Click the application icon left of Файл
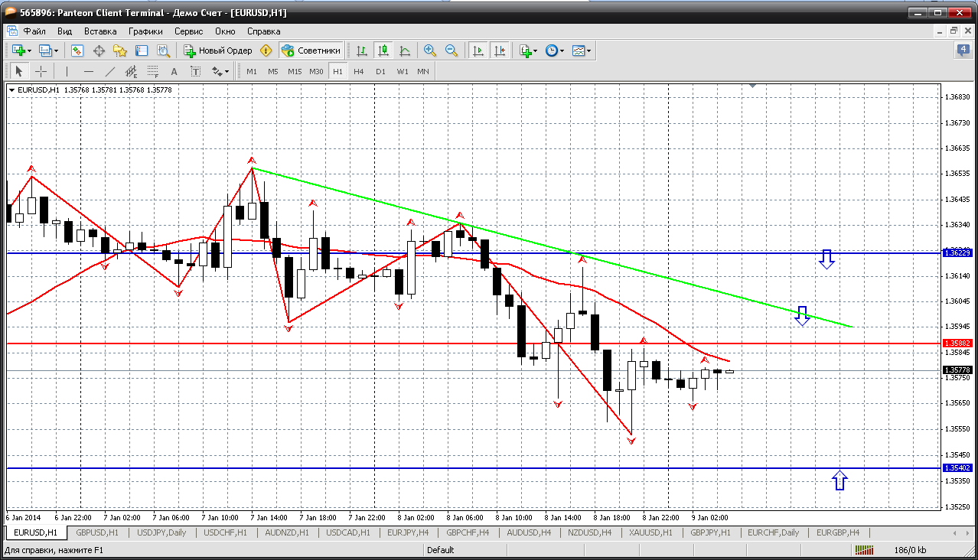This screenshot has width=978, height=560. pos(12,31)
